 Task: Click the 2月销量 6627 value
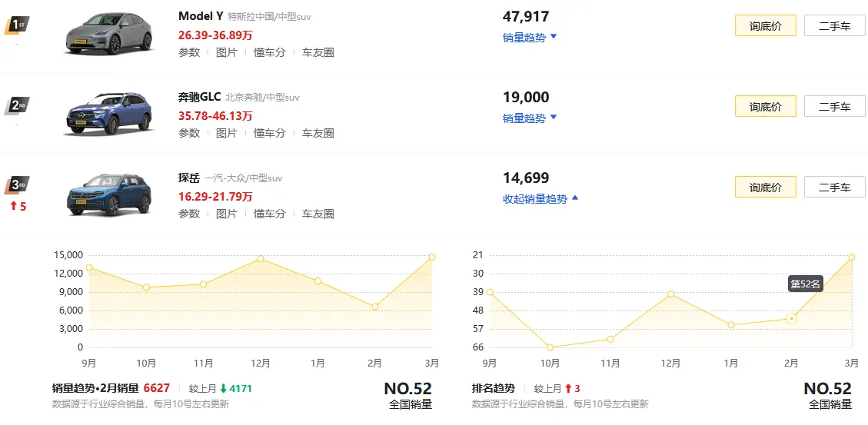[157, 388]
